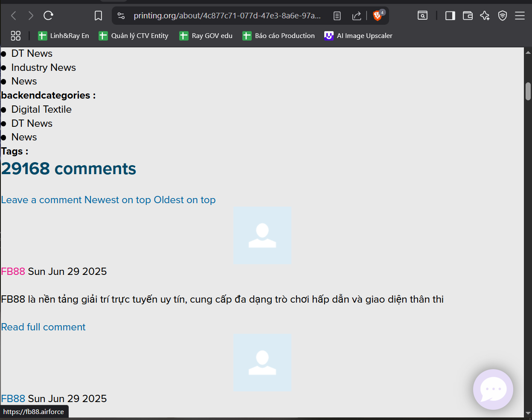Click first commenter avatar above pink FB88
Viewport: 532px width, 420px height.
[x=263, y=236]
